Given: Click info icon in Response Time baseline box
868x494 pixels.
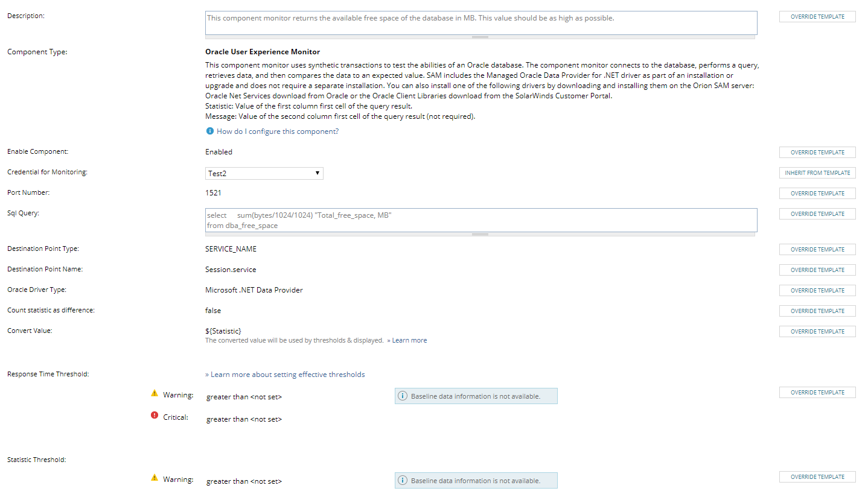Looking at the screenshot, I should (403, 396).
